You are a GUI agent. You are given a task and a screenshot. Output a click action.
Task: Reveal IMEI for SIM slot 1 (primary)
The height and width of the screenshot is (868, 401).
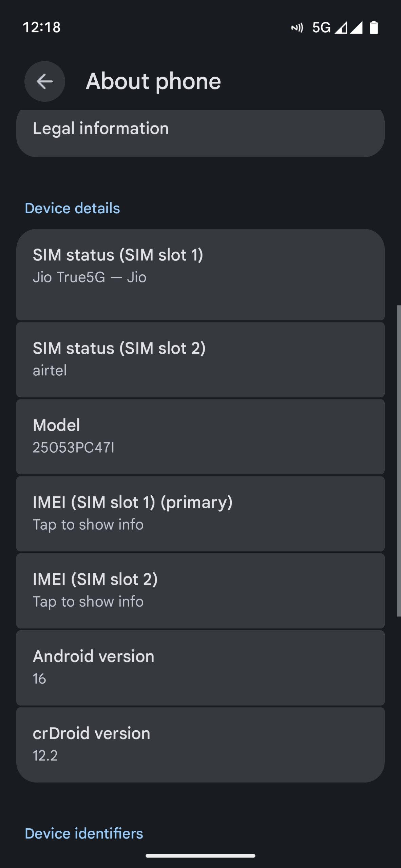point(200,514)
